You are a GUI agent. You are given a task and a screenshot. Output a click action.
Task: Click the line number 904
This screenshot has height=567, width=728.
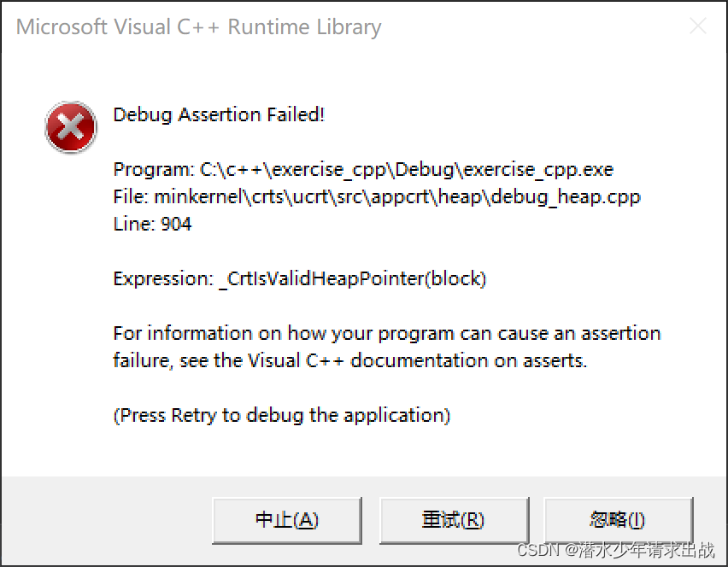(x=176, y=225)
